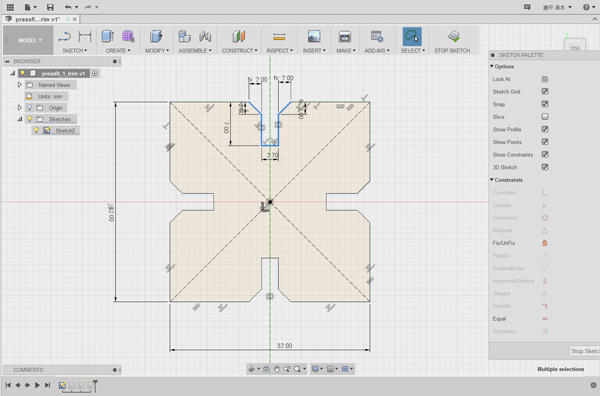Open the MODIFY menu
This screenshot has height=396, width=600.
157,51
